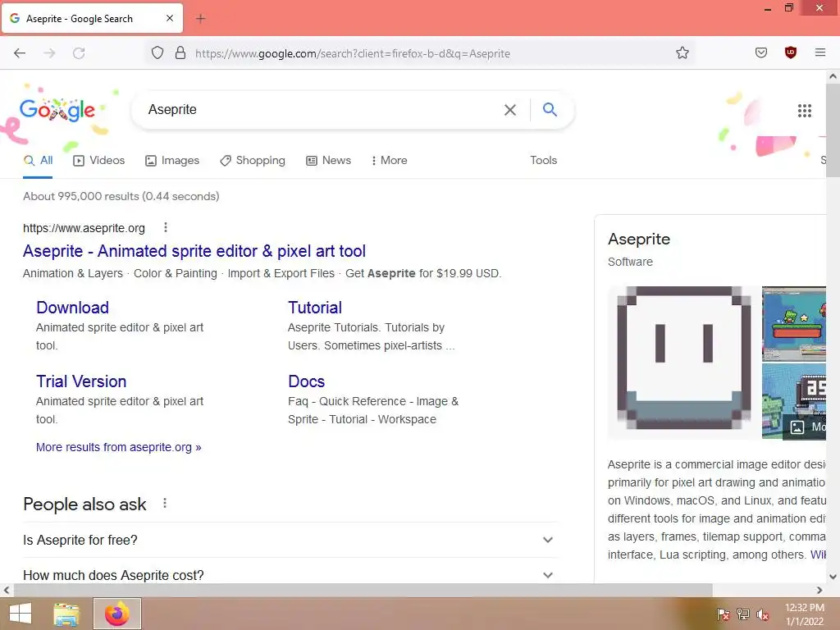
Task: Click the https://www.aseprite.org URL text
Action: [84, 228]
